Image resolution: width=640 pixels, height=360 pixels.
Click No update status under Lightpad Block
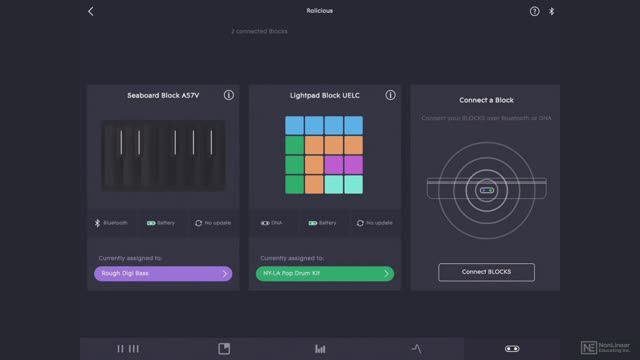[x=374, y=223]
